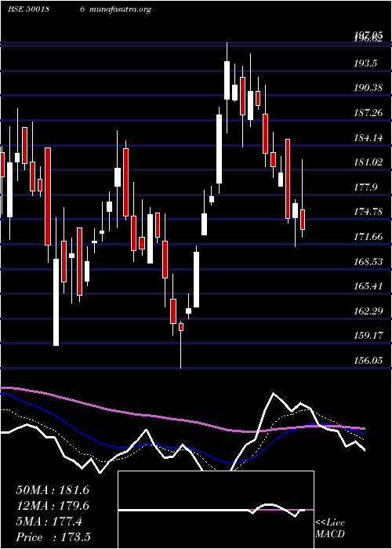Click the 184.14 price axis label
The height and width of the screenshot is (549, 392).
point(368,137)
